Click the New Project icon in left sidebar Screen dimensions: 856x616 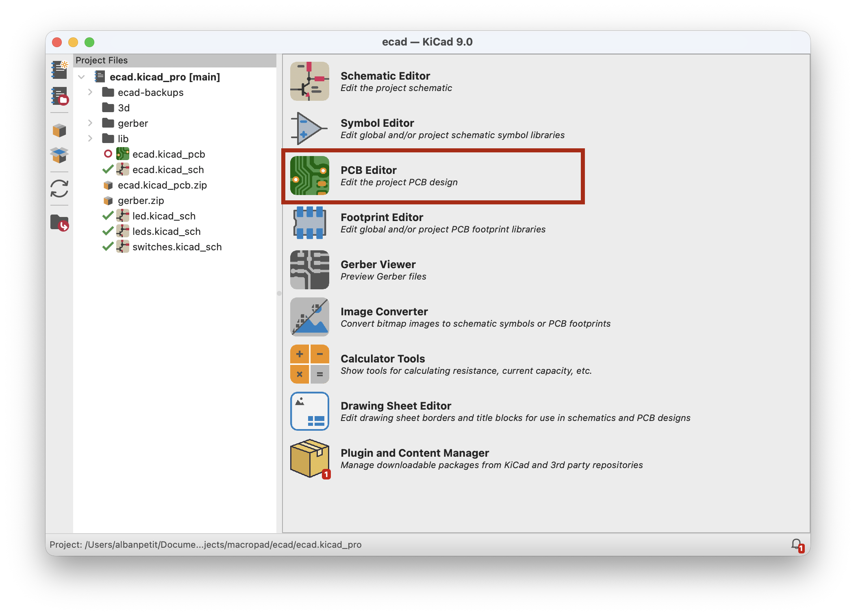click(x=59, y=69)
